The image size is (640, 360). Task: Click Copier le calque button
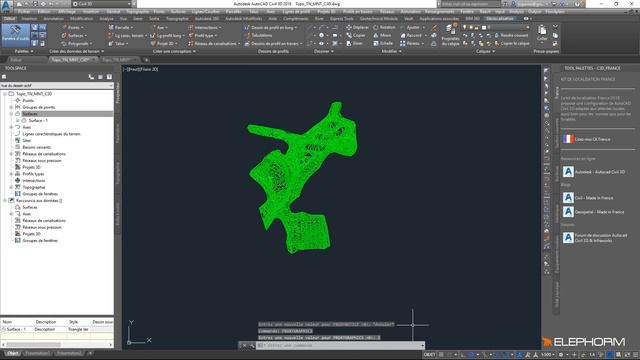pyautogui.click(x=512, y=43)
